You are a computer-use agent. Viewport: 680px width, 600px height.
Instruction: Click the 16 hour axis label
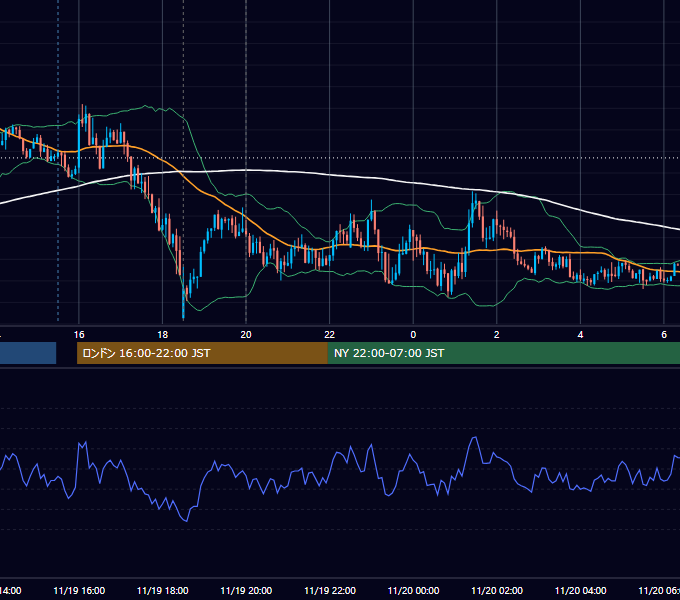[x=79, y=335]
